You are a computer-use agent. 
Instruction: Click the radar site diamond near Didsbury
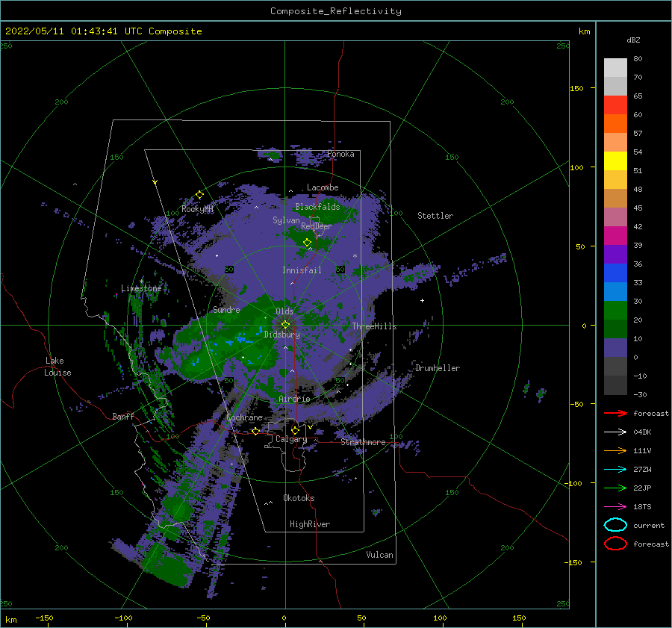click(x=285, y=325)
